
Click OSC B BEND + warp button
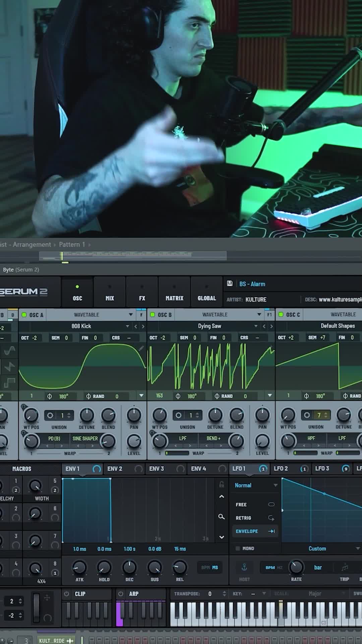(x=214, y=438)
